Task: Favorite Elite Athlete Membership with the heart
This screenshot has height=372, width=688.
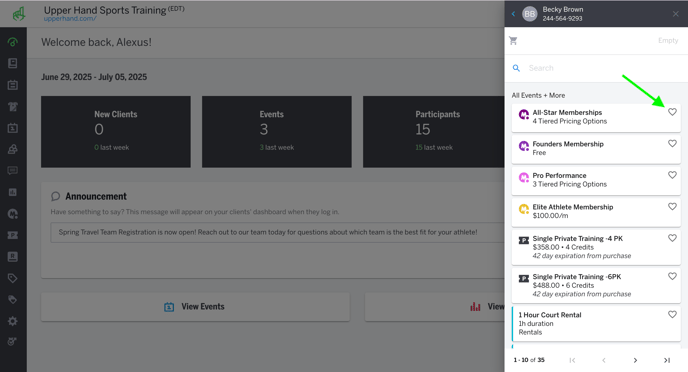Action: pos(672,207)
